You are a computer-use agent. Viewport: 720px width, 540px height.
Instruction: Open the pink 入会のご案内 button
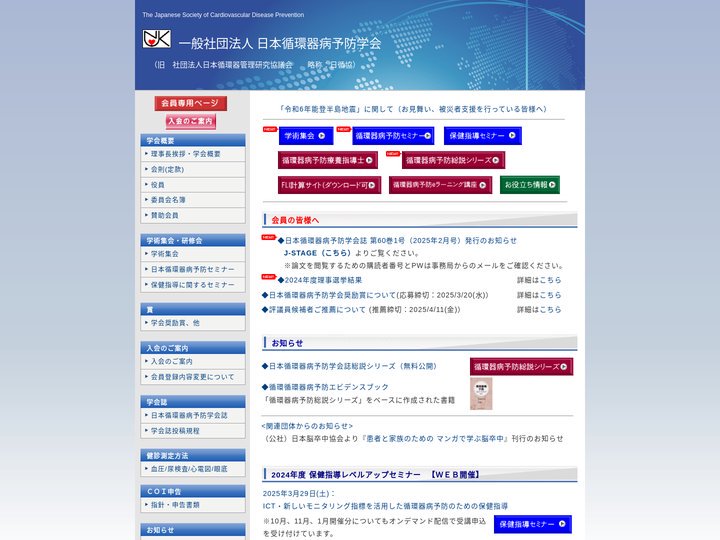click(191, 121)
